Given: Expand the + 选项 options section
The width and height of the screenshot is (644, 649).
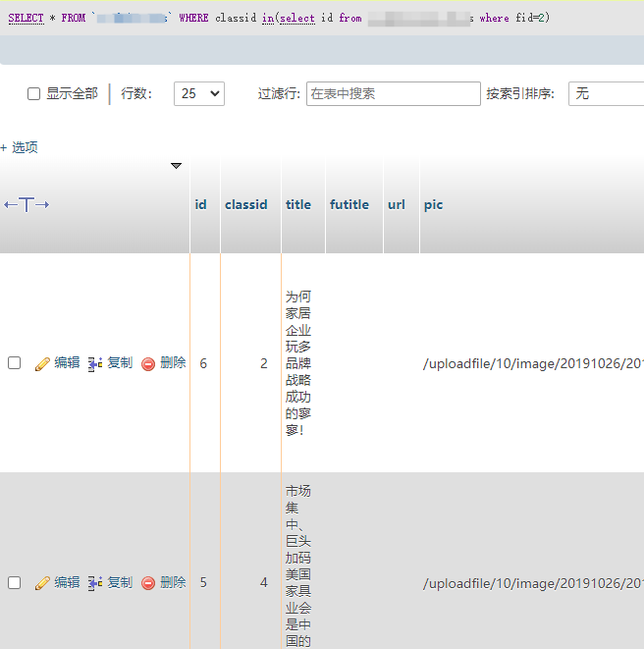Looking at the screenshot, I should click(x=20, y=147).
